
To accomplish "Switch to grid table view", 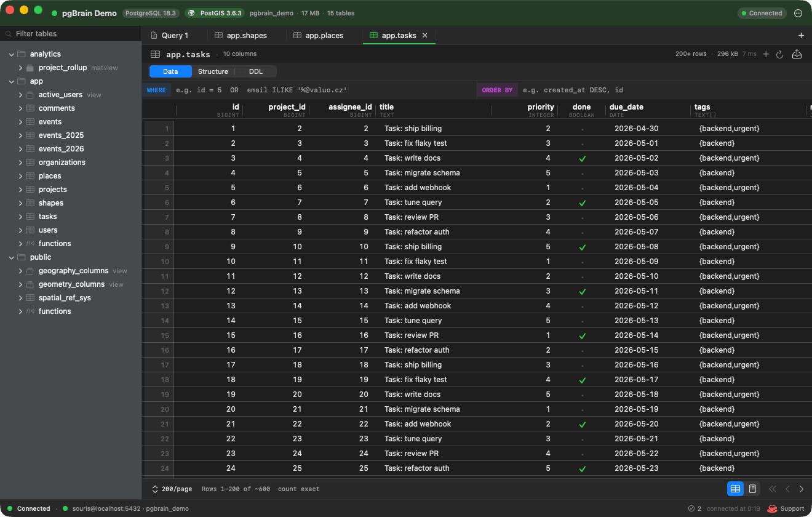I will [735, 489].
